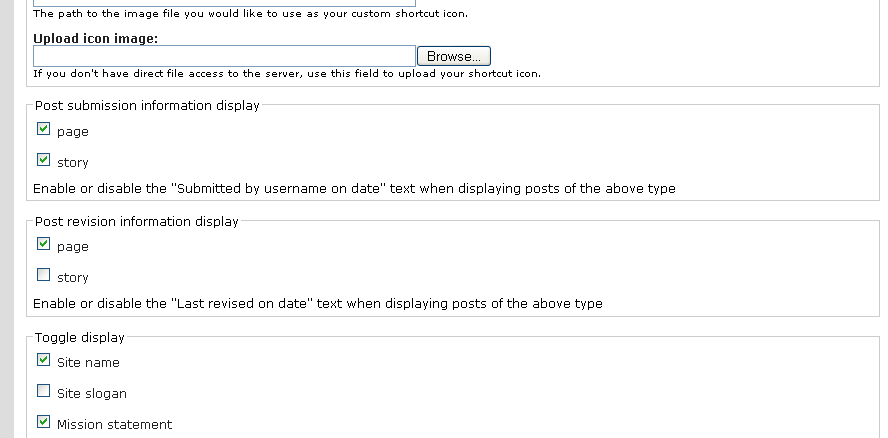Image resolution: width=888 pixels, height=438 pixels.
Task: Click the 'page' label text in Post revision section
Action: pyautogui.click(x=73, y=247)
